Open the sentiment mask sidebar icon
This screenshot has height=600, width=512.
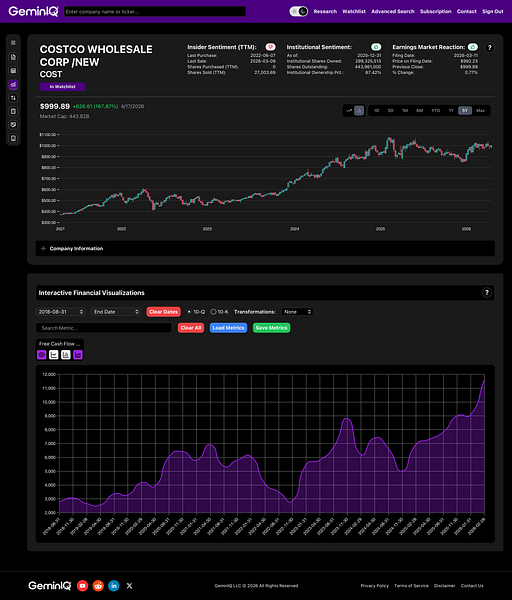point(13,125)
